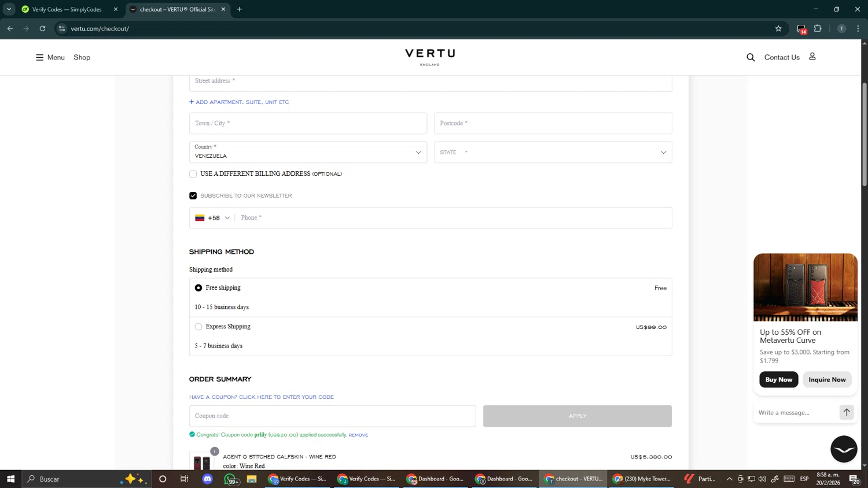Collapse the chat widget round button
This screenshot has height=488, width=868.
844,449
